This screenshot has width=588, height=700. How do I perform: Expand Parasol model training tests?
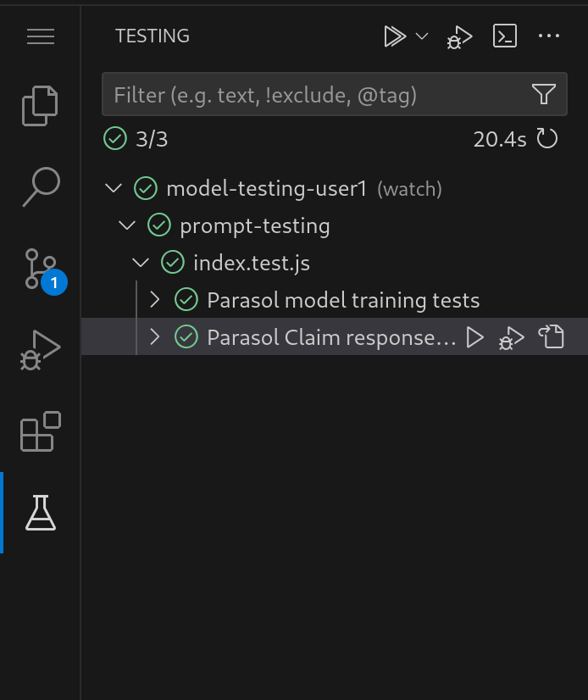click(155, 300)
